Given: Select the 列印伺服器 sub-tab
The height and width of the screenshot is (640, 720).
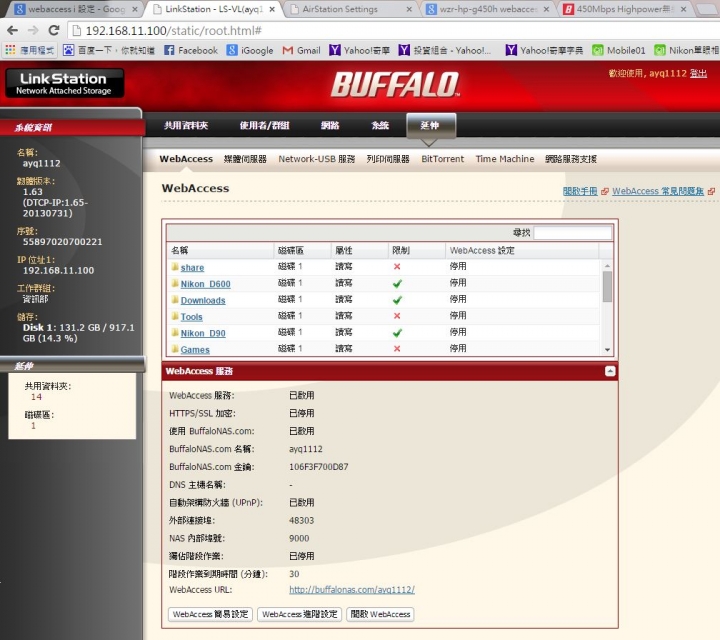Looking at the screenshot, I should [x=388, y=159].
